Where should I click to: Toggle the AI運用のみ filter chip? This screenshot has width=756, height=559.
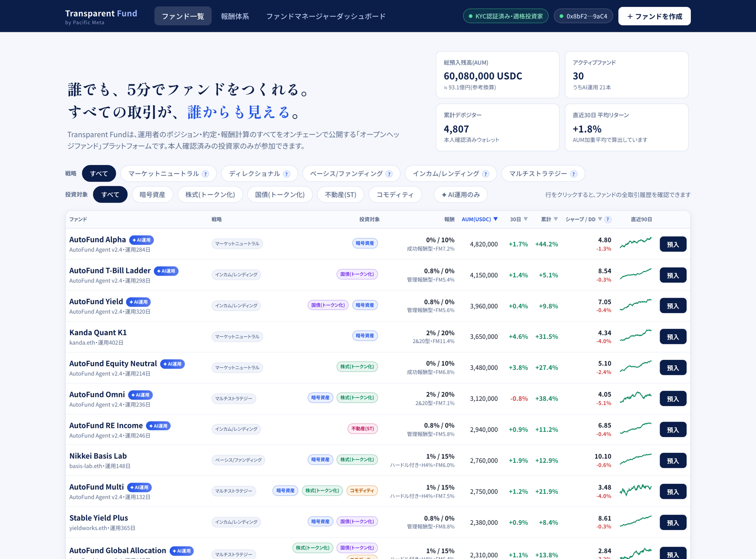461,195
